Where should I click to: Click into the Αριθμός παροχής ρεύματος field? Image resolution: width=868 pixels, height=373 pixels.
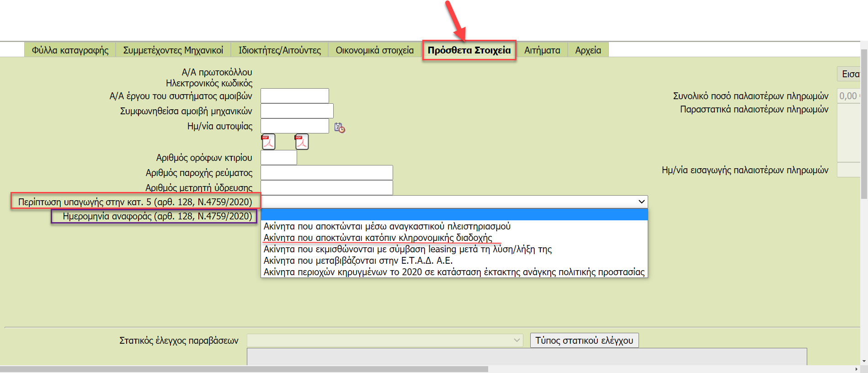326,173
